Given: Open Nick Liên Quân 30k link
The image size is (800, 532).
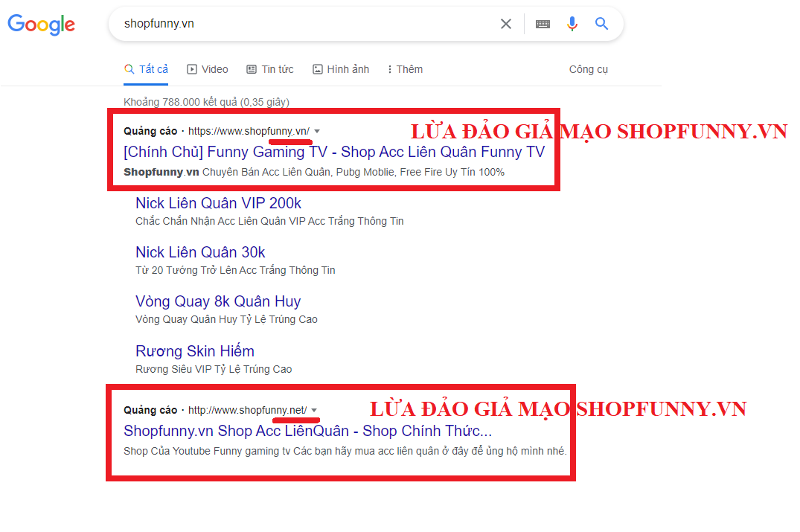Looking at the screenshot, I should [x=200, y=252].
